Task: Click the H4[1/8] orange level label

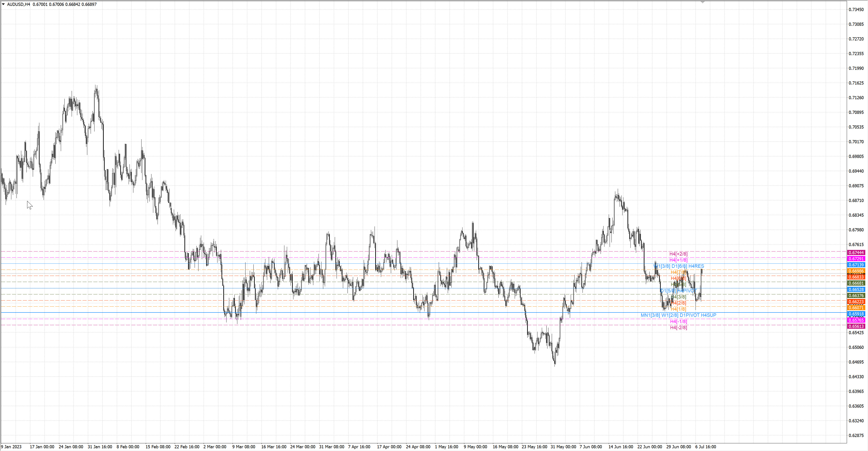Action: 678,309
